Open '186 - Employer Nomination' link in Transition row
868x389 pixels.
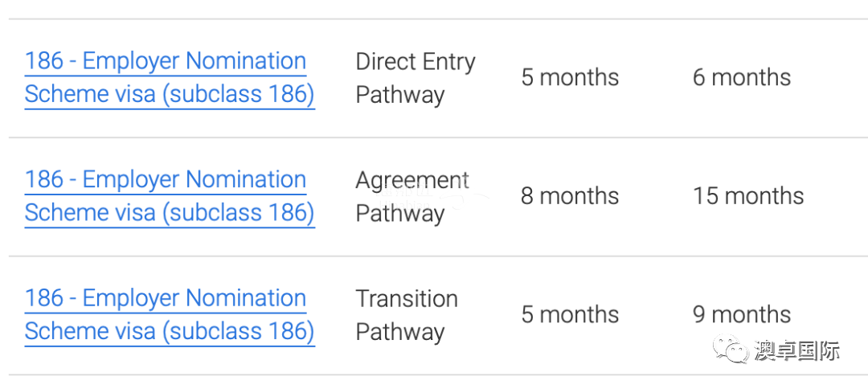click(166, 298)
